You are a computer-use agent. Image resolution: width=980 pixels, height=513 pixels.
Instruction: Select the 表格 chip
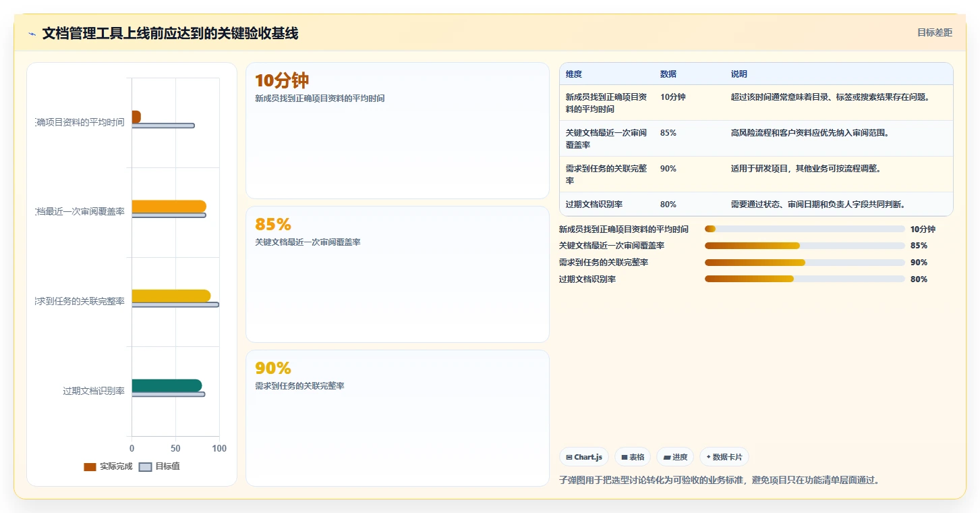(633, 457)
